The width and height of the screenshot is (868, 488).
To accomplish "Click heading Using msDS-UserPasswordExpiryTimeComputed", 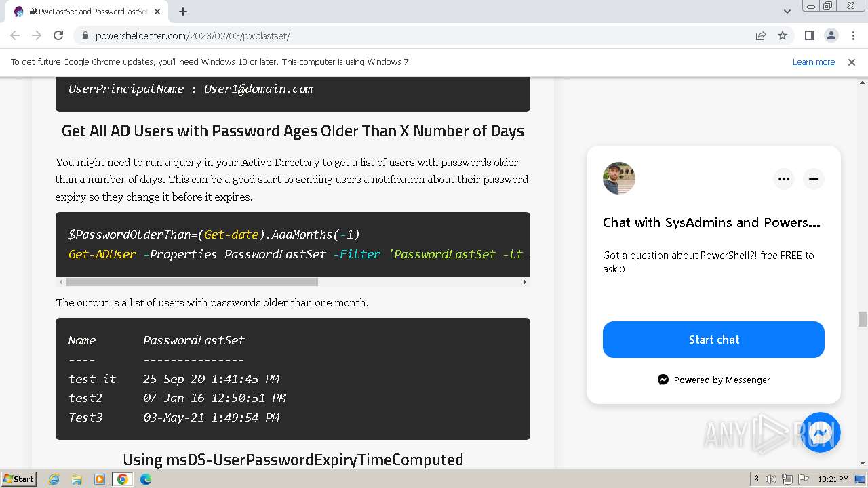I will click(293, 460).
